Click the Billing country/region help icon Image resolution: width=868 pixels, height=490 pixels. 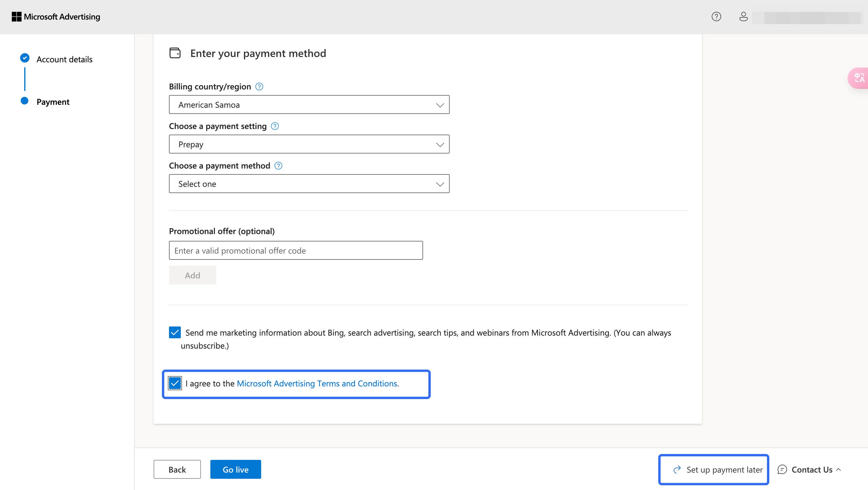click(x=259, y=86)
